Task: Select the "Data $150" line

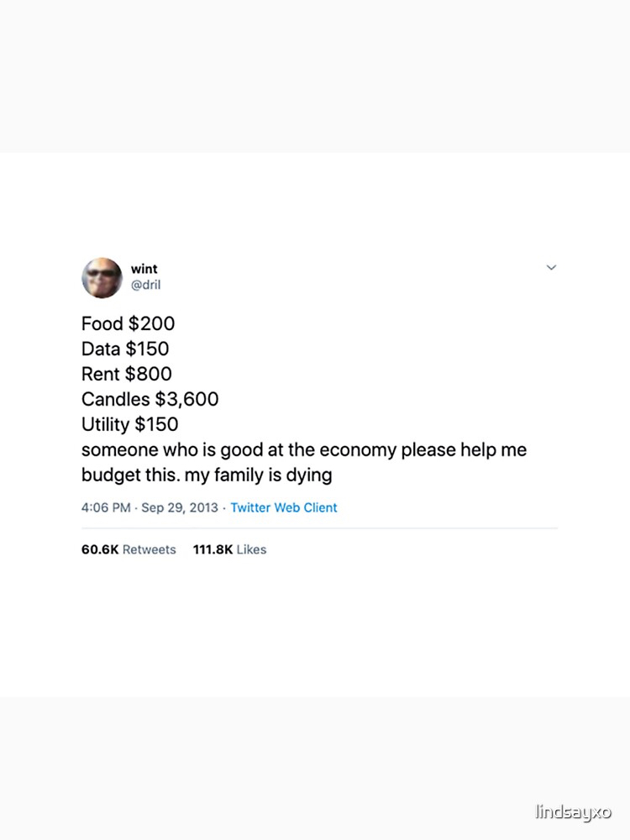Action: [x=125, y=349]
